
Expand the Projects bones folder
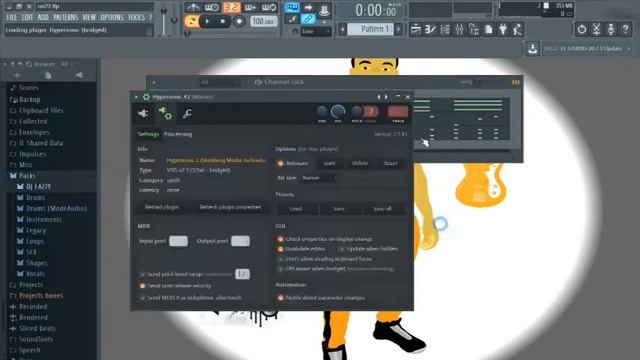[x=41, y=296]
